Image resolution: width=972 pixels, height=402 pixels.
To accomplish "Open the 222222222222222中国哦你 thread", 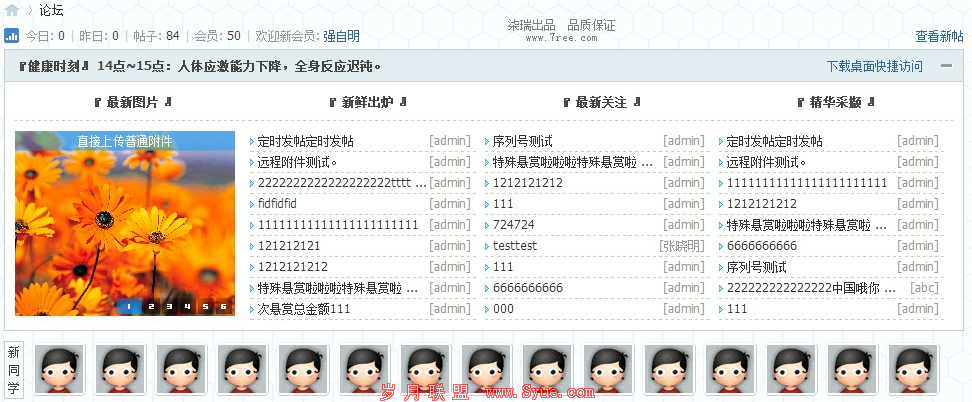I will point(811,288).
